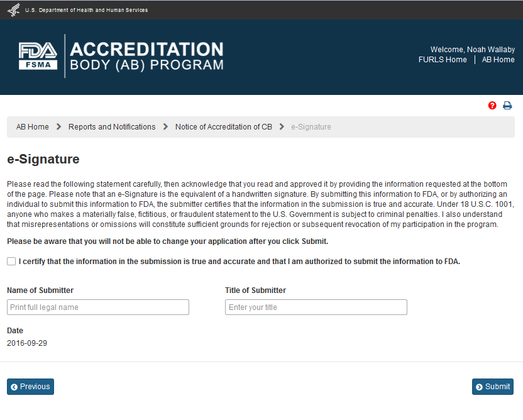The image size is (523, 420).
Task: Click U.S. Department of Health text
Action: [87, 10]
